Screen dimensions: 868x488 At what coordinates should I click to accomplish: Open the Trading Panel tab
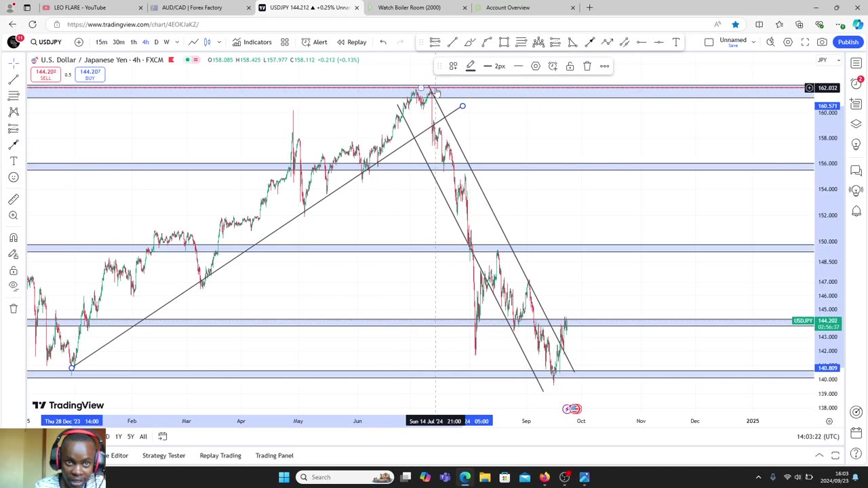275,455
